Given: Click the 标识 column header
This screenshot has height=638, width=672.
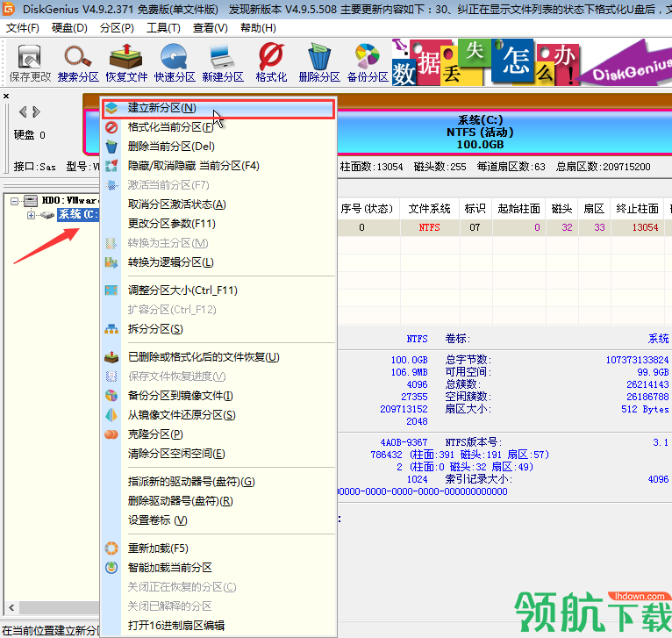Looking at the screenshot, I should coord(475,209).
